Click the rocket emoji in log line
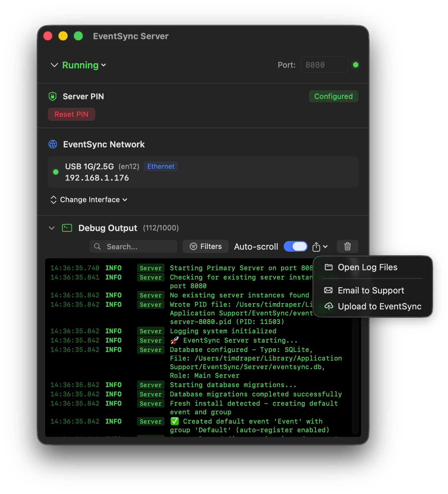This screenshot has height=494, width=448. pos(175,340)
